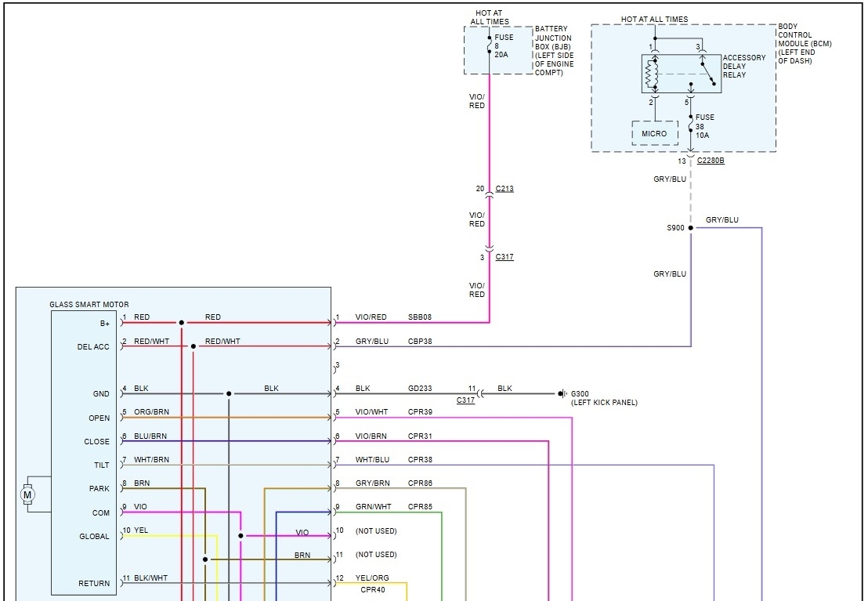Open the C317 link under GD233 ground wire
The height and width of the screenshot is (601, 868).
coord(465,400)
